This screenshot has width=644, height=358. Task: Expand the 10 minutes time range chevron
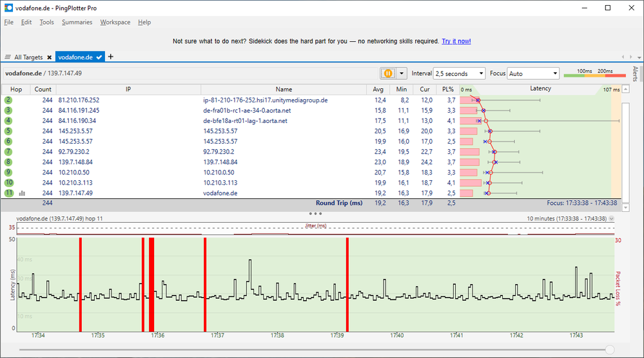(x=611, y=218)
